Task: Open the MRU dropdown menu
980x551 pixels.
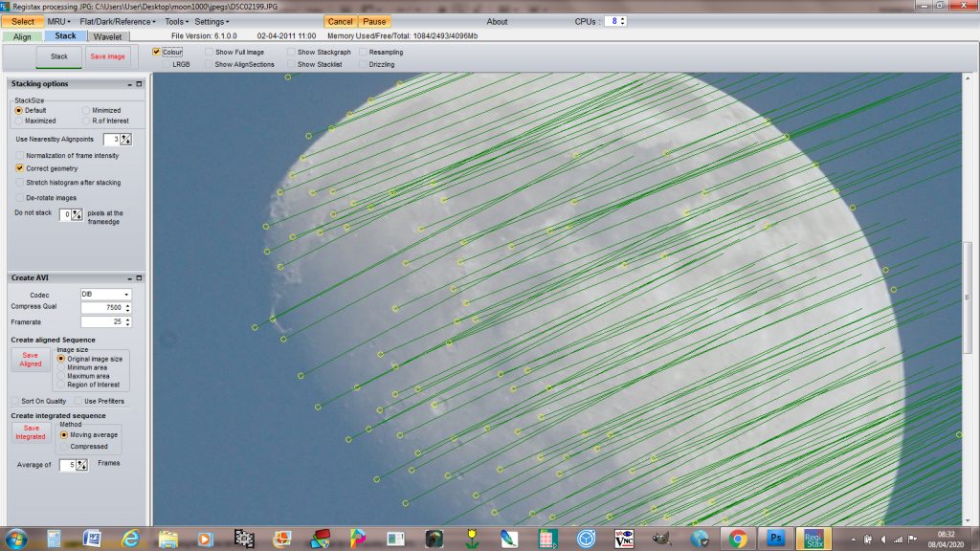Action: [x=58, y=21]
